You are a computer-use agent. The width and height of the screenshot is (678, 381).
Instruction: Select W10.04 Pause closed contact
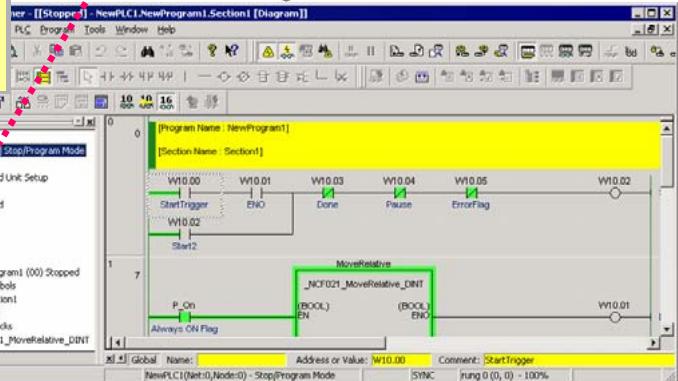(x=399, y=193)
